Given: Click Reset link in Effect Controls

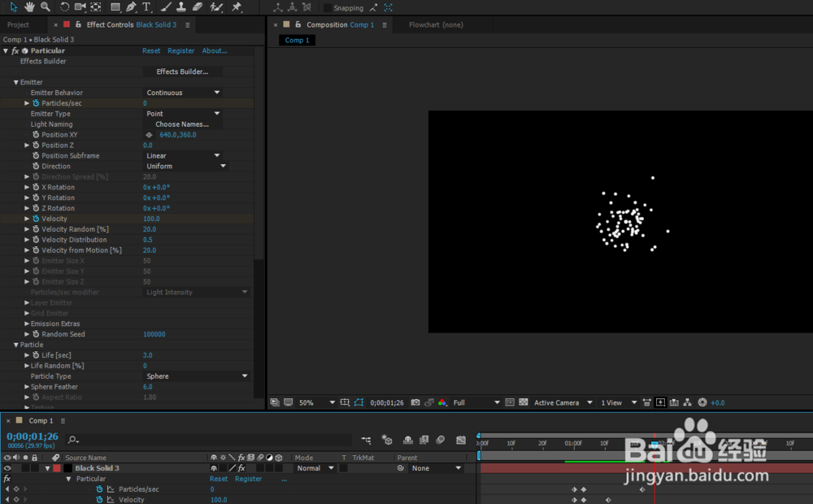Looking at the screenshot, I should (151, 51).
